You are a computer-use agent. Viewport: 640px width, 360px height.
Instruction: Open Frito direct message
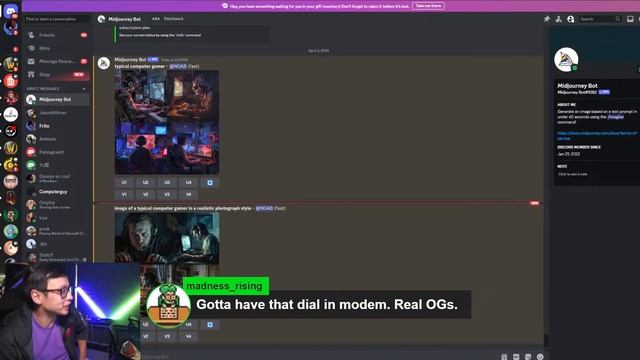(56, 126)
